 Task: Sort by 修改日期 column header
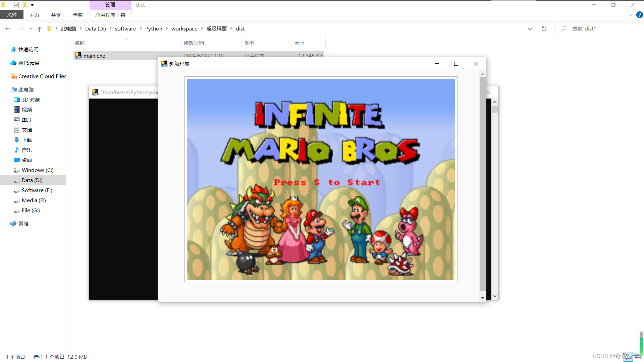pos(194,43)
